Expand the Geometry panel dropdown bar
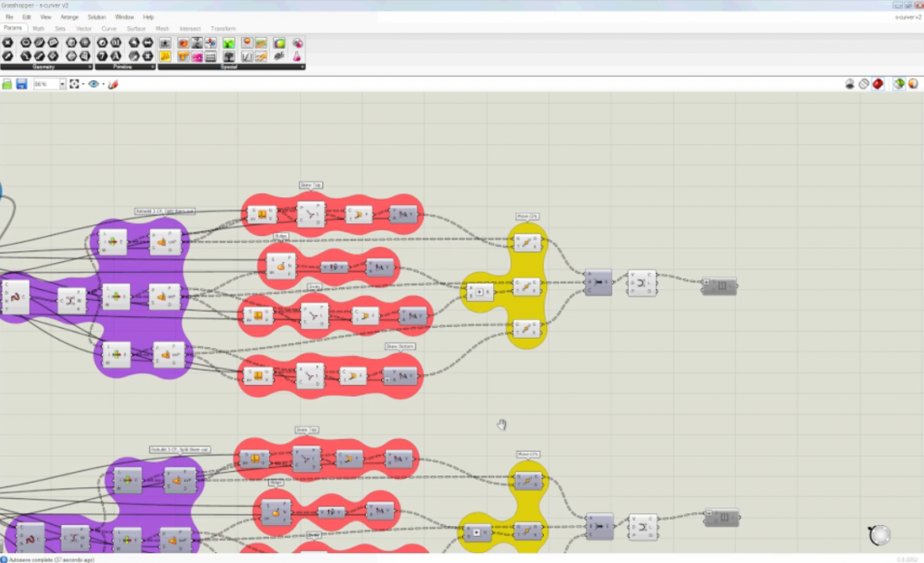The height and width of the screenshot is (563, 924). point(47,67)
